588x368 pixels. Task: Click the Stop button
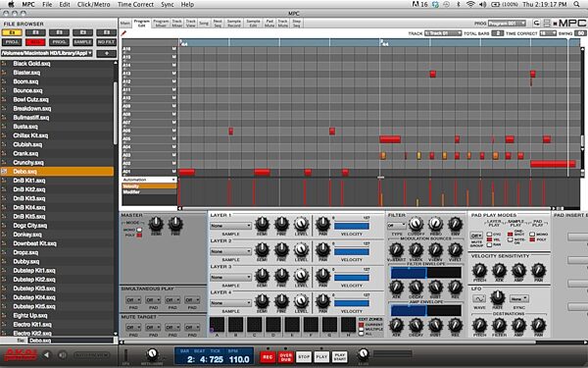click(x=304, y=357)
